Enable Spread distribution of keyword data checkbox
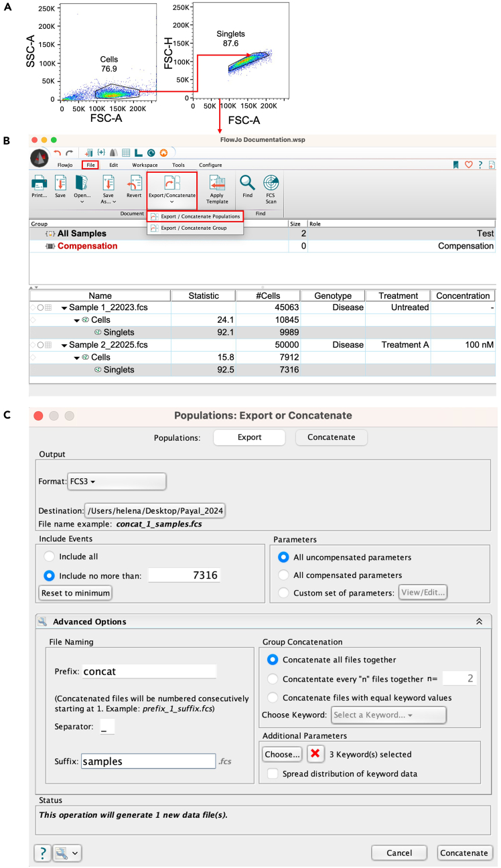The image size is (501, 868). 273,774
